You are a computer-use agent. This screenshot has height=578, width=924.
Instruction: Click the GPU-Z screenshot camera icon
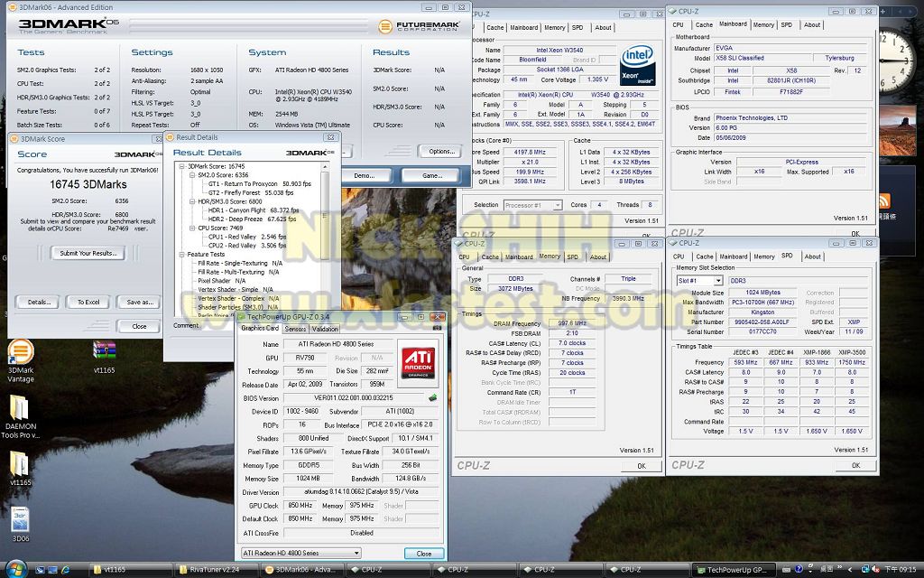[438, 328]
